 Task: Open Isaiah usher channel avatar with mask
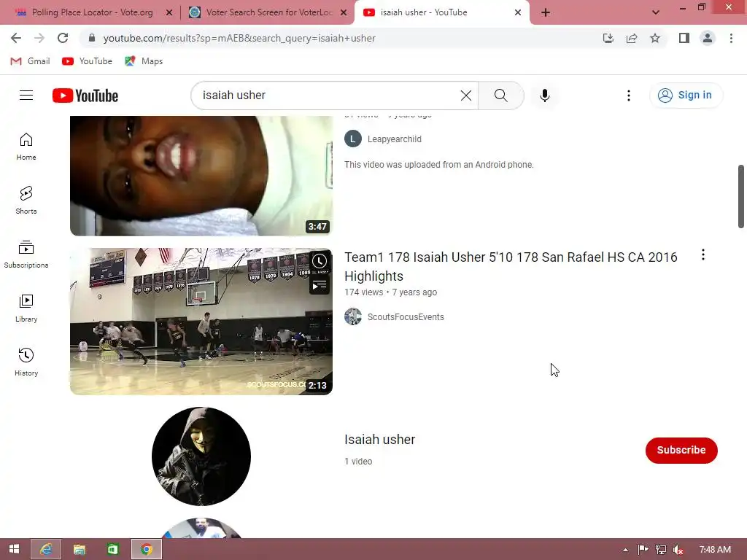(x=201, y=456)
